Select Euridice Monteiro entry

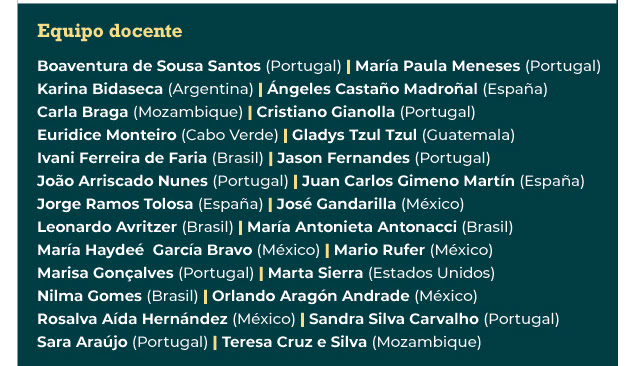pos(107,135)
